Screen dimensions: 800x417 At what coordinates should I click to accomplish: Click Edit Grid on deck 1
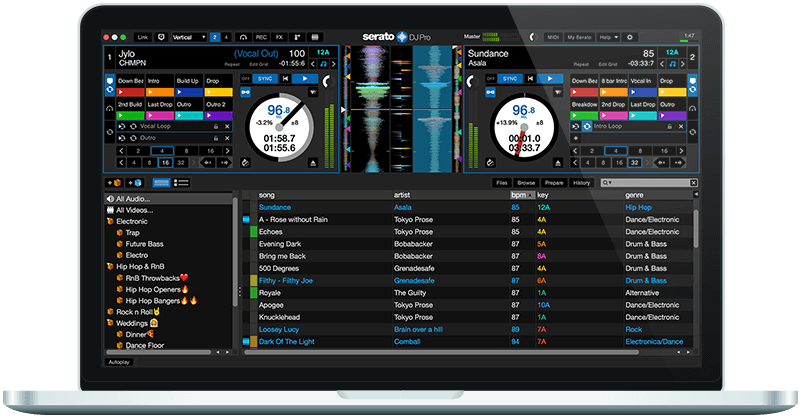coord(259,65)
